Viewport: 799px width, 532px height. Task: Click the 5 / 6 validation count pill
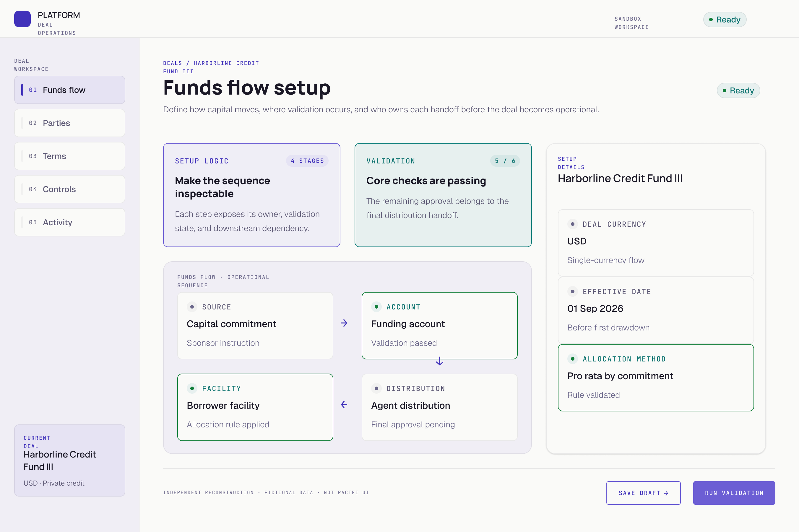(x=505, y=161)
